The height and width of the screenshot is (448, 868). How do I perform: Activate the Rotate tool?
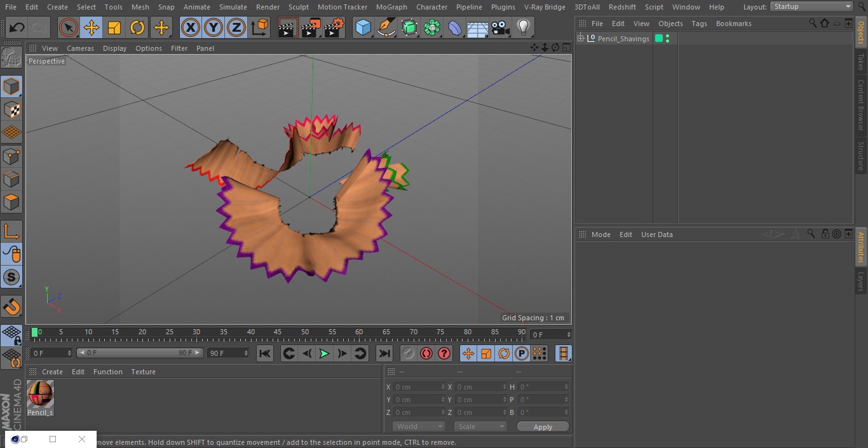click(137, 28)
